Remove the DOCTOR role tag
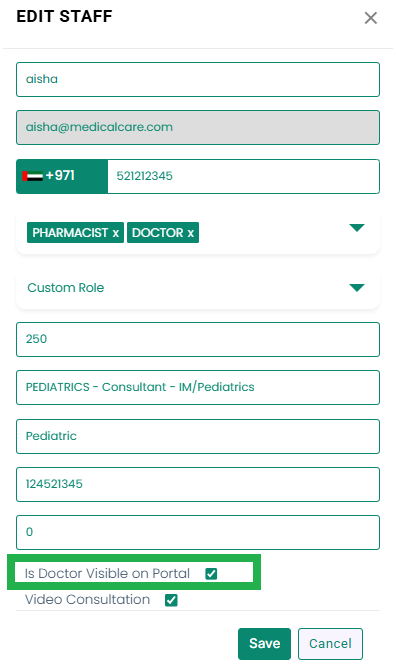397x668 pixels. (190, 233)
